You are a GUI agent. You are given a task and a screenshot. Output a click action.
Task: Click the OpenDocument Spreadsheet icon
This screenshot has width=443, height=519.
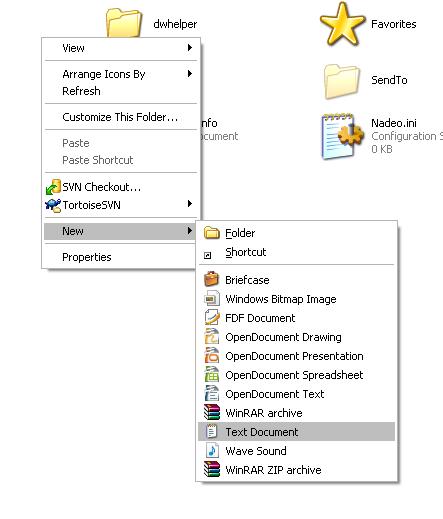coord(212,374)
